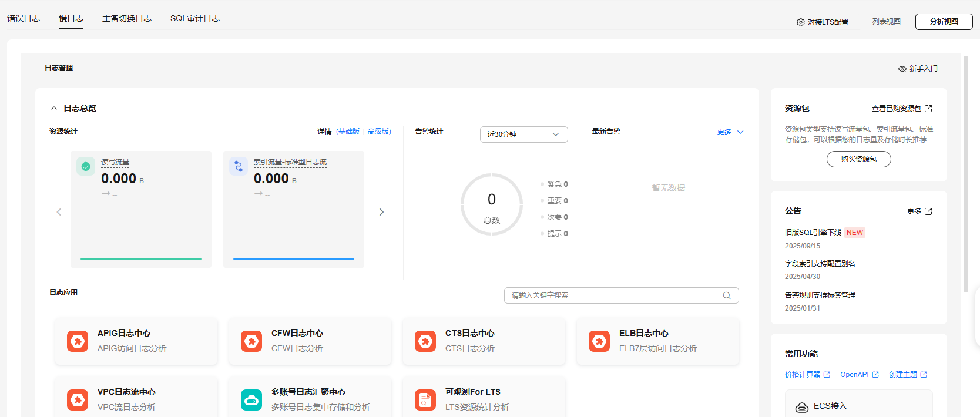The image size is (980, 417).
Task: Toggle the 新手入门 eye icon
Action: coord(902,69)
